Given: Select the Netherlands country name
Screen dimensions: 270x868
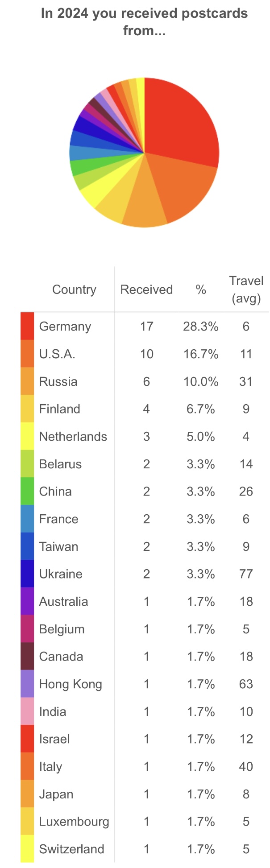Looking at the screenshot, I should coord(73,436).
